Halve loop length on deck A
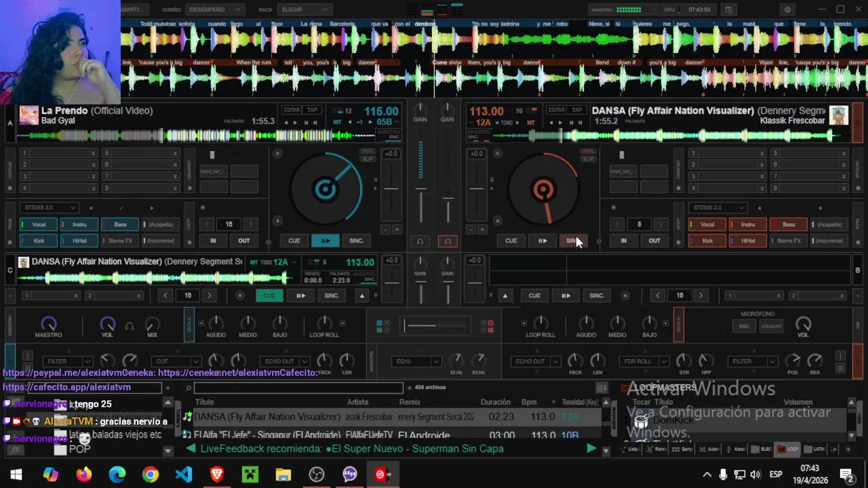868x488 pixels. (207, 224)
